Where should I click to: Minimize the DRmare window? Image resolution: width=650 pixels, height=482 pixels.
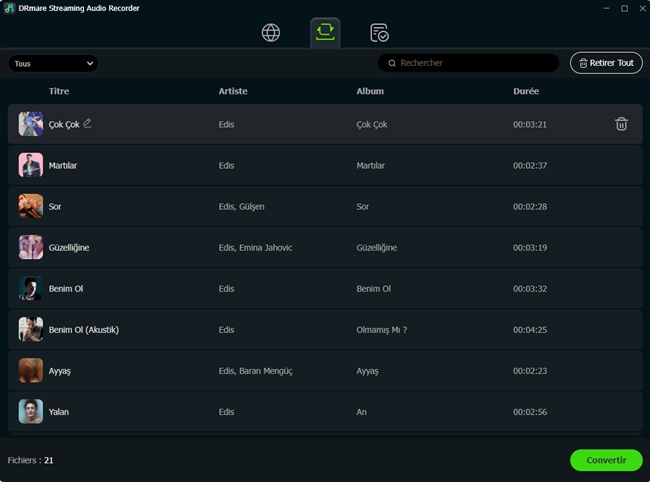[x=606, y=8]
